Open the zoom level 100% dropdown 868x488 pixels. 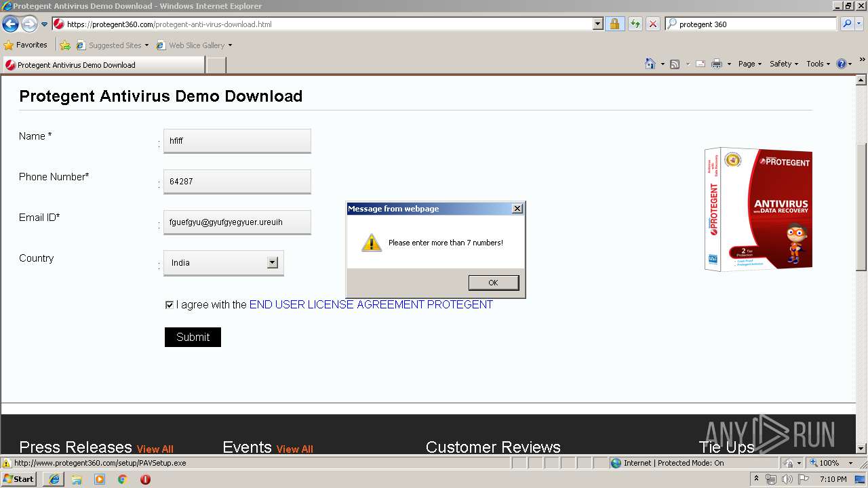[x=850, y=463]
